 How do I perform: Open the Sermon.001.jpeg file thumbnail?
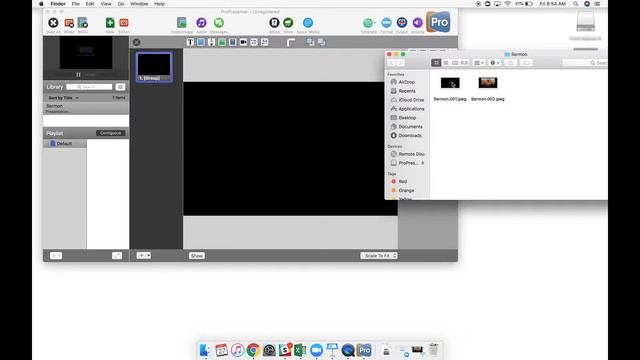[450, 83]
